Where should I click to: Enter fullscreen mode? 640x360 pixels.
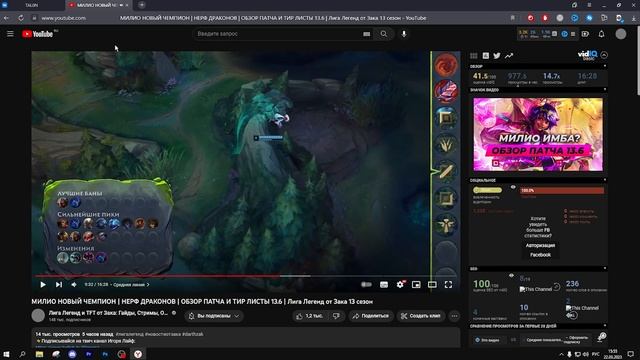(448, 284)
